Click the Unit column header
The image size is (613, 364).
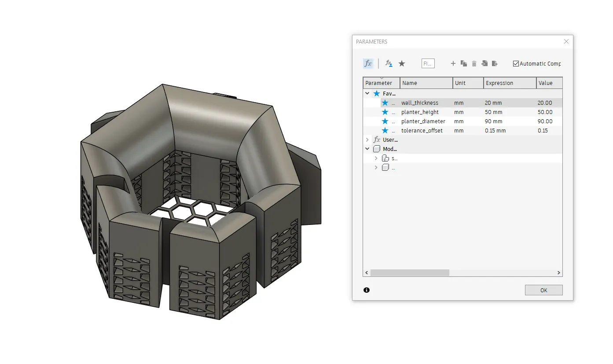(468, 83)
